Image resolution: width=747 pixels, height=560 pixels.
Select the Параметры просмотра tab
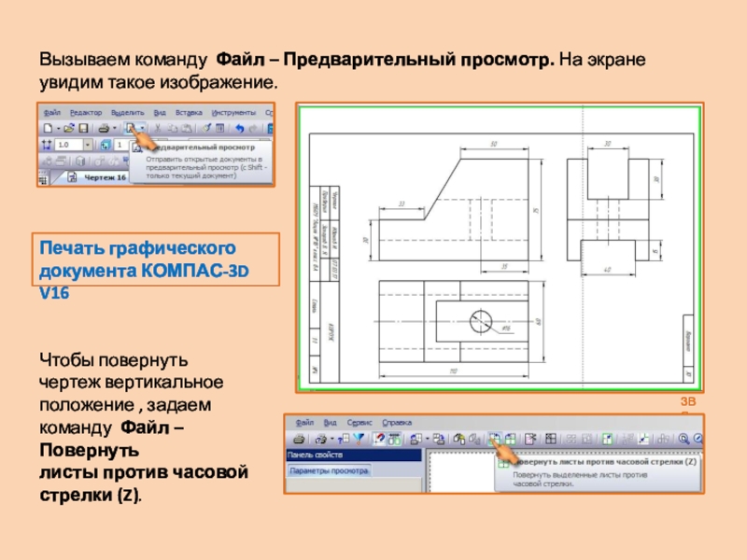[330, 470]
